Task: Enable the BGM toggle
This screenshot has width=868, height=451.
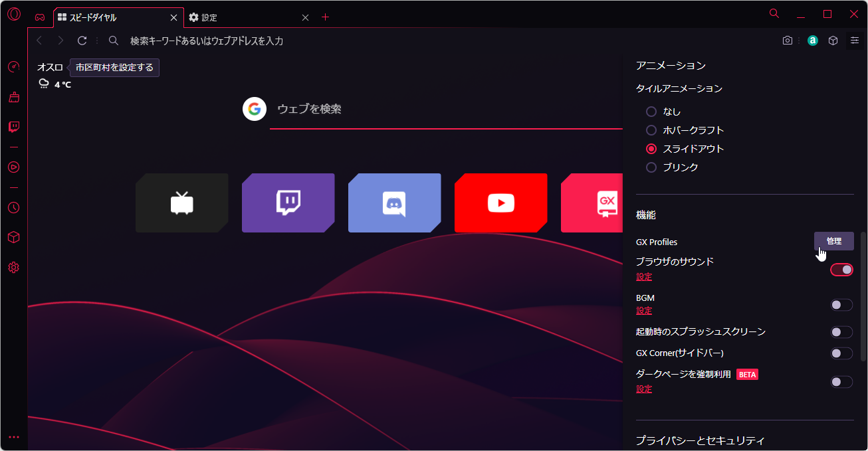Action: point(841,304)
